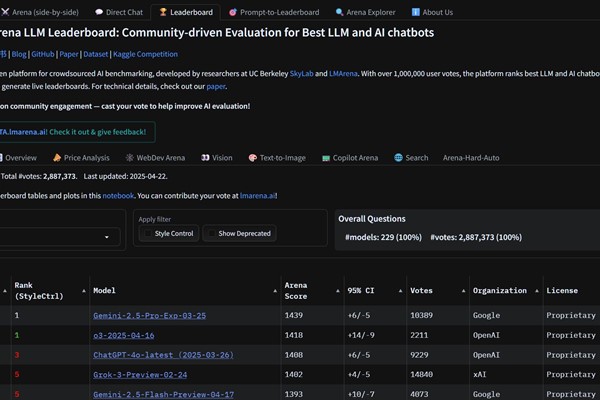This screenshot has height=400, width=600.
Task: Expand the category dropdown arrow
Action: pos(107,237)
